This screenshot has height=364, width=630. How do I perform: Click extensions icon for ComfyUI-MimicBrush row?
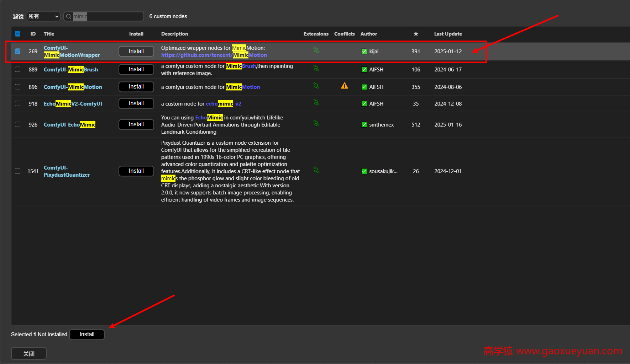tap(316, 68)
